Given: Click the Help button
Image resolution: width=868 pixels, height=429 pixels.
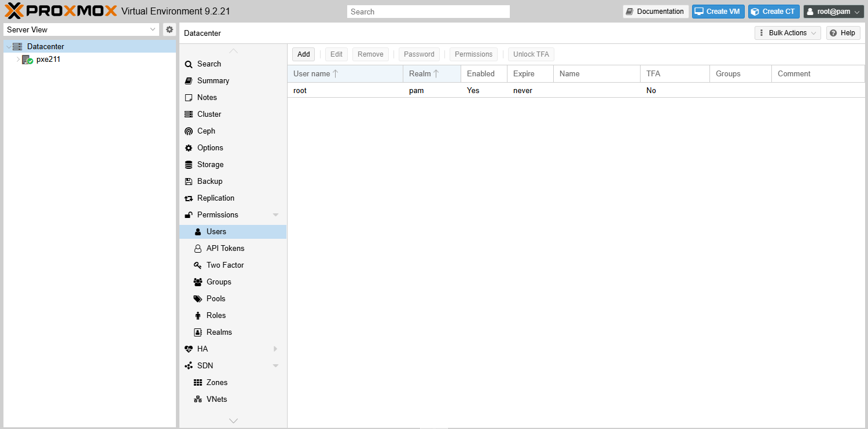Looking at the screenshot, I should [843, 33].
